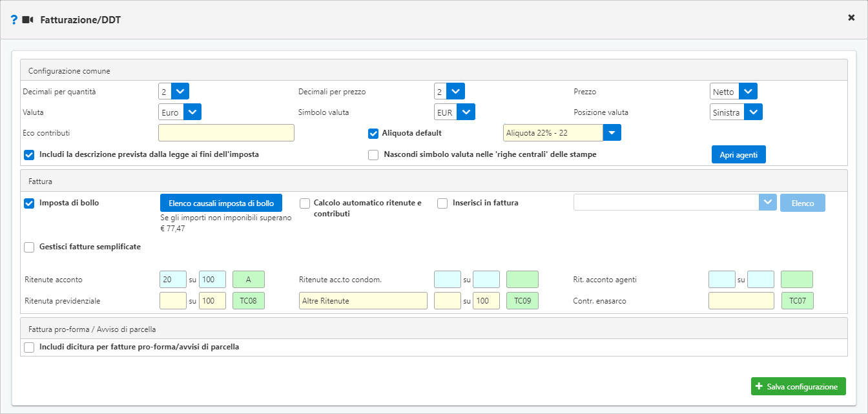Enable the Inserisci in fattura checkbox

(x=442, y=203)
